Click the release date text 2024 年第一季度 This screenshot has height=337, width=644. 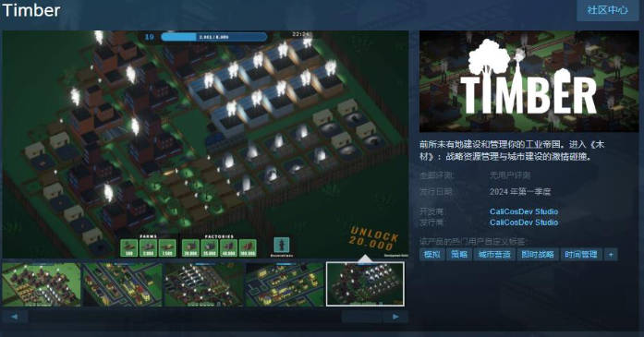pos(520,192)
